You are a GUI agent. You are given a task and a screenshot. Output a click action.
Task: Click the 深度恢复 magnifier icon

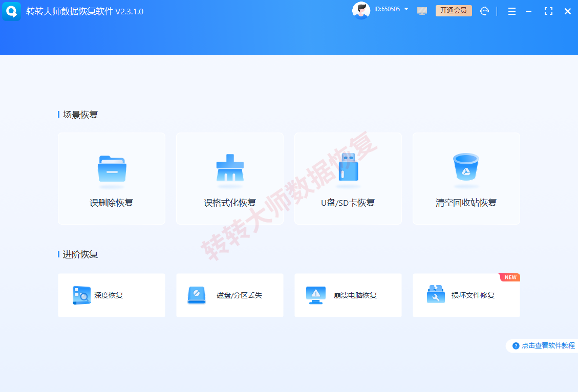(x=81, y=295)
